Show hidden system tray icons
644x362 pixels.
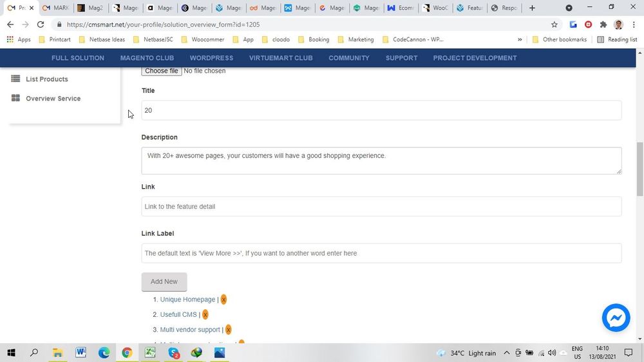[x=507, y=353]
